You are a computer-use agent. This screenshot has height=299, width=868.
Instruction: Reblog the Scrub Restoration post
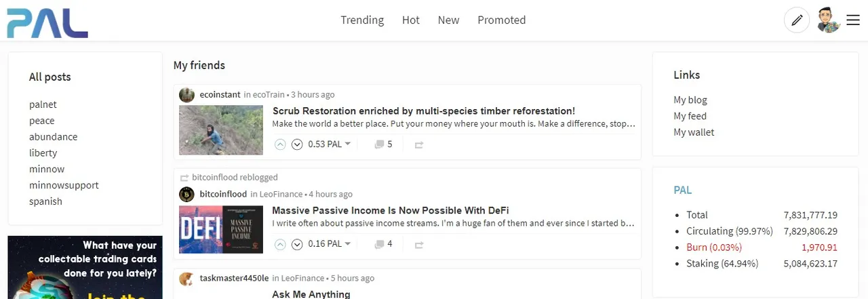coord(419,144)
